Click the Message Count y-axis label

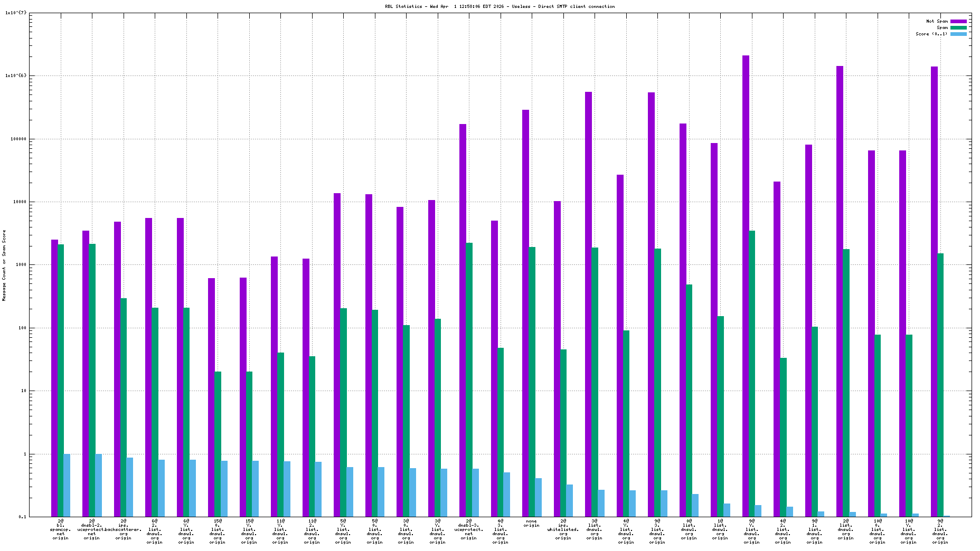[x=4, y=265]
